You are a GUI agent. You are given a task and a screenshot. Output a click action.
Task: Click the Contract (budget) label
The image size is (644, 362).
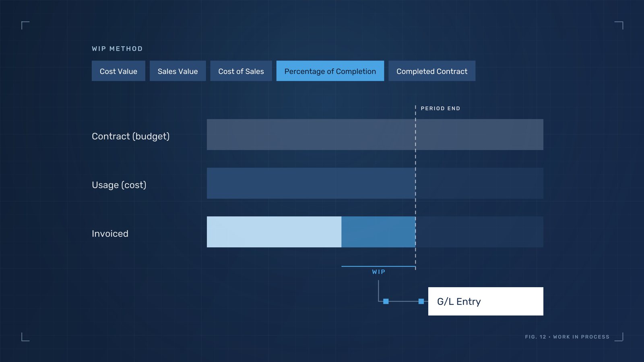(x=131, y=136)
